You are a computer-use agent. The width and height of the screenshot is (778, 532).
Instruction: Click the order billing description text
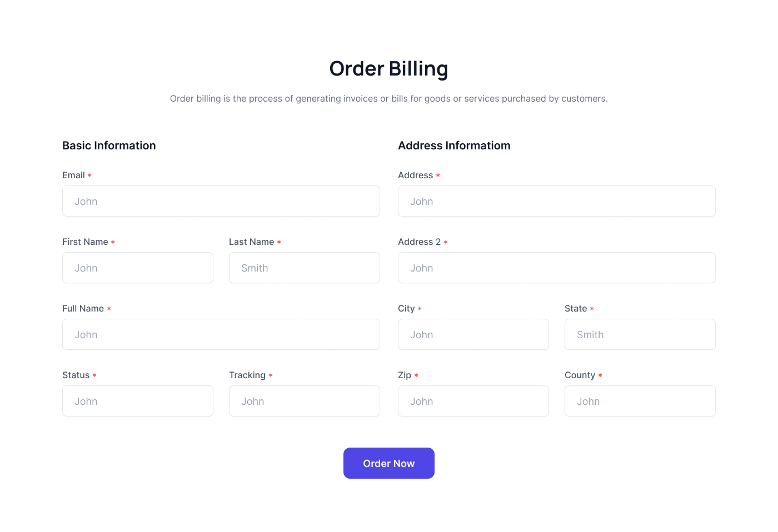[388, 99]
